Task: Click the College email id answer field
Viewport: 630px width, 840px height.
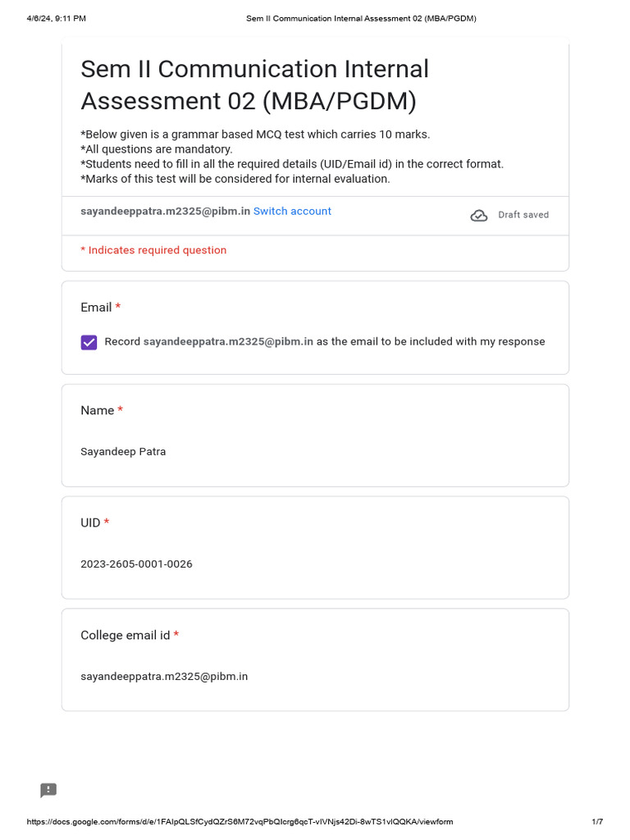Action: click(164, 676)
